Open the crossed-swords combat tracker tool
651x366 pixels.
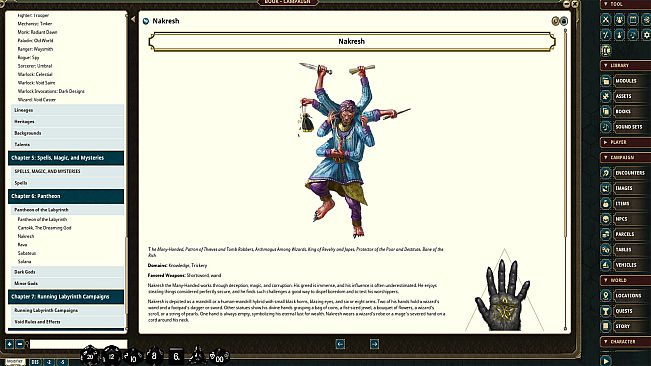(606, 19)
